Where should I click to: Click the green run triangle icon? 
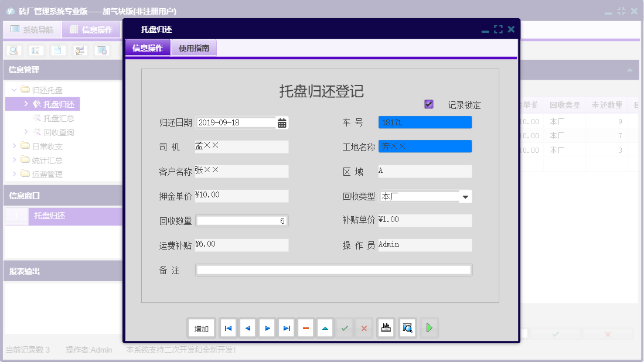click(x=429, y=328)
